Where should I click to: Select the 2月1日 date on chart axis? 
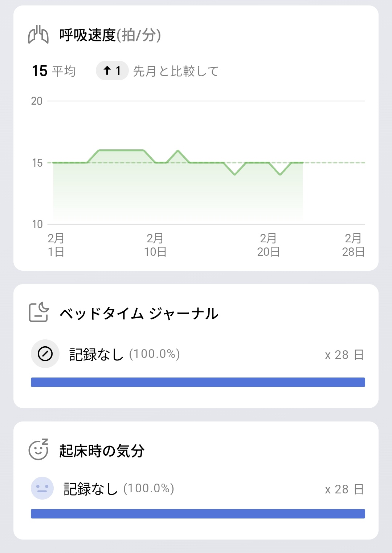[56, 245]
